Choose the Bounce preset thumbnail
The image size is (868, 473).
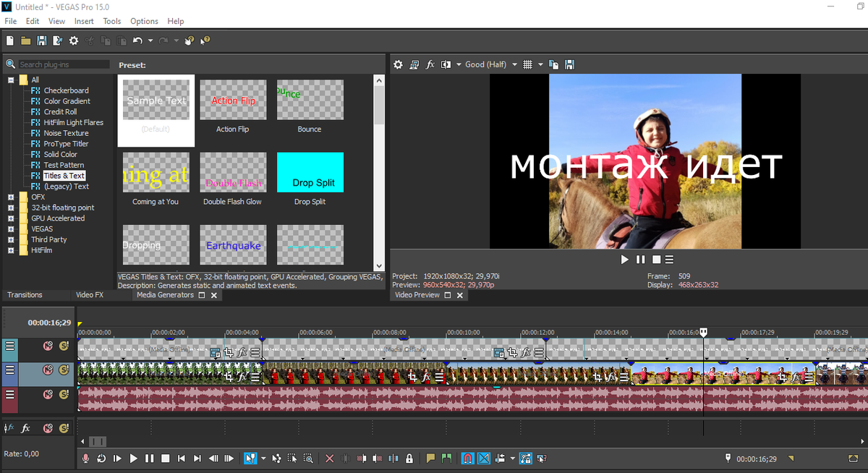click(x=310, y=100)
